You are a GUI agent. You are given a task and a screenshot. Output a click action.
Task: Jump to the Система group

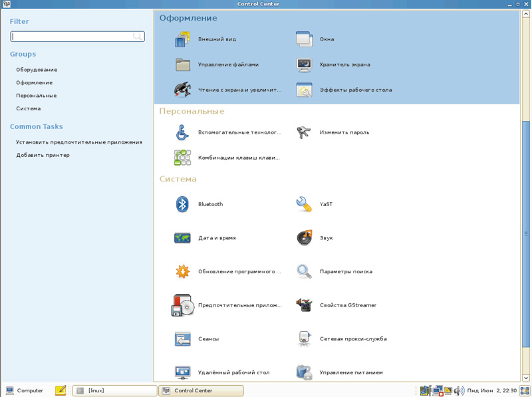click(x=29, y=108)
